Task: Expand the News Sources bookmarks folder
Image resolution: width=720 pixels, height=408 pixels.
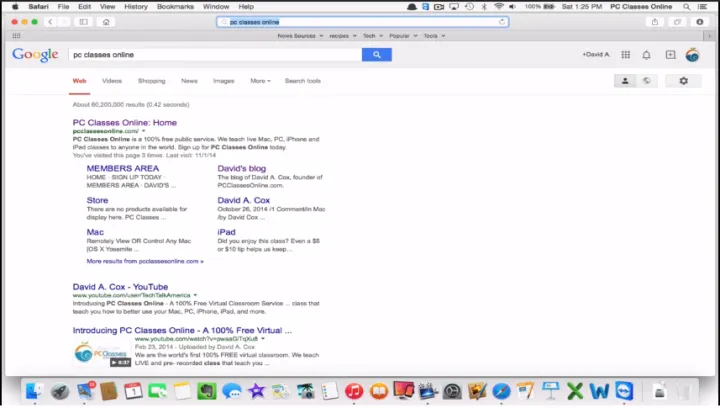Action: [300, 35]
